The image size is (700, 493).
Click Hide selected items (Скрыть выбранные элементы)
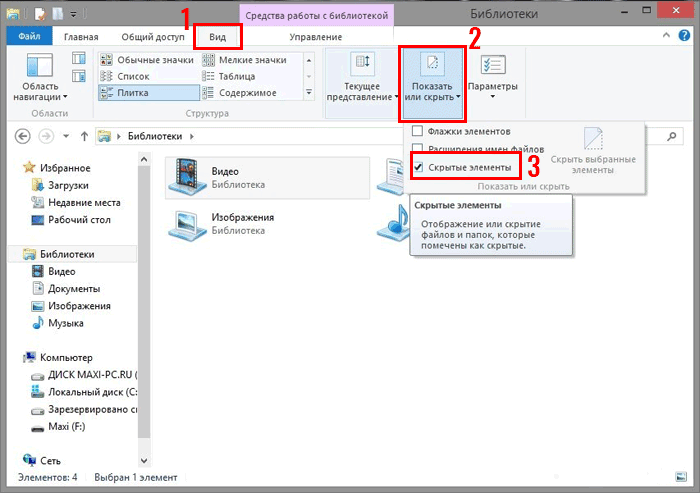point(594,150)
